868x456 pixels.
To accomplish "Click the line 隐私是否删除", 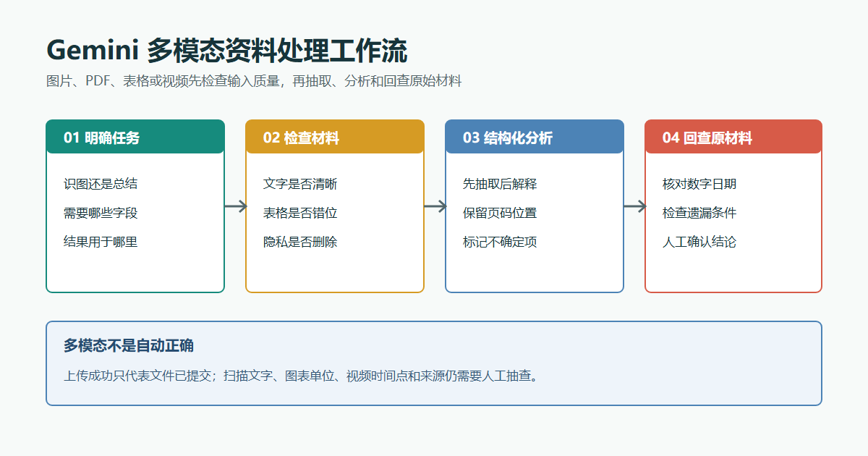I will 300,242.
